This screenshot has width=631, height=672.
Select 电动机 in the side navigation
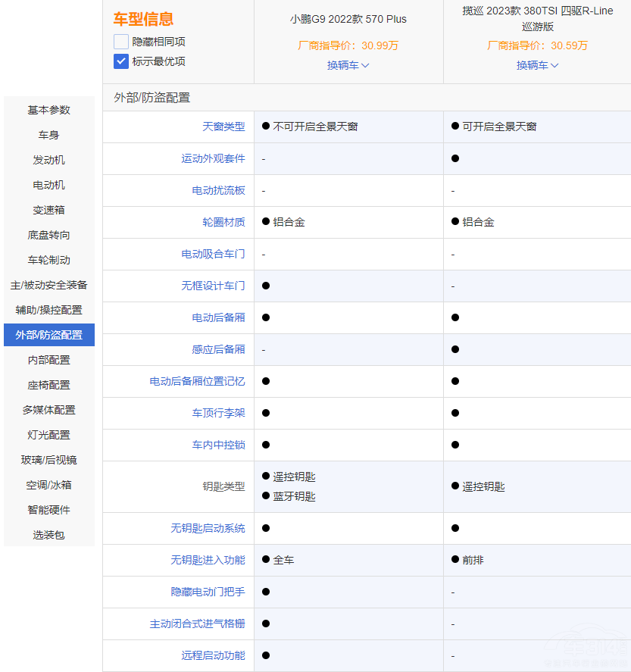[49, 185]
